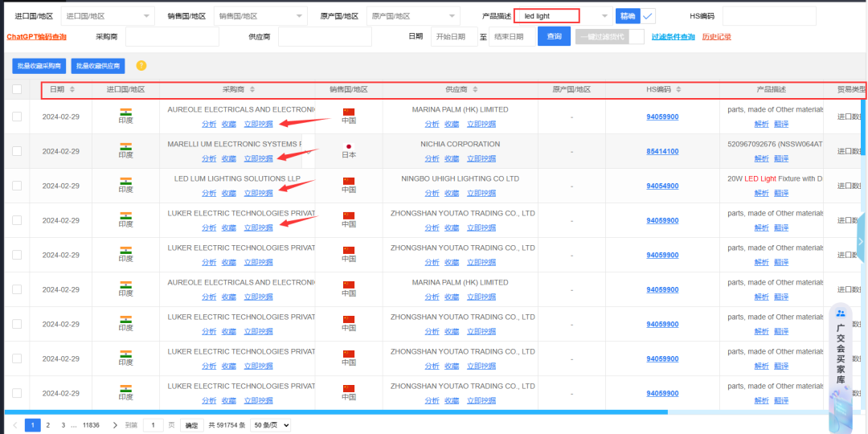Click the 共 591754 条 total count text

(x=227, y=425)
